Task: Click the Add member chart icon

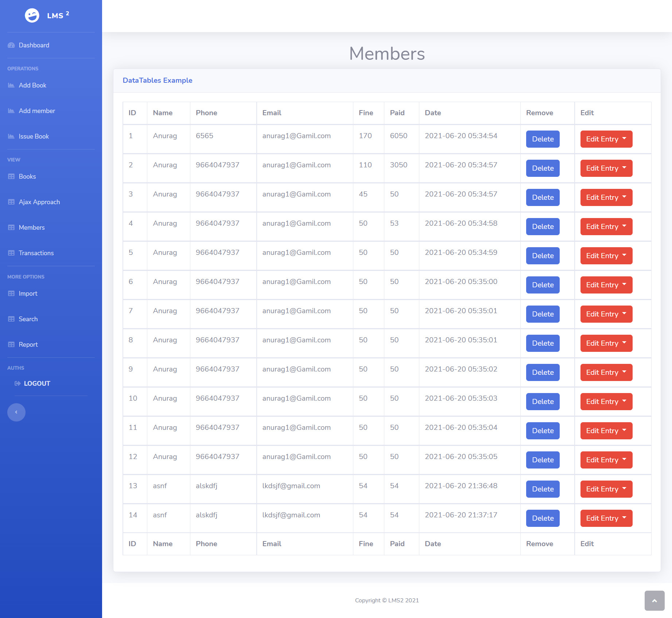Action: (x=11, y=111)
